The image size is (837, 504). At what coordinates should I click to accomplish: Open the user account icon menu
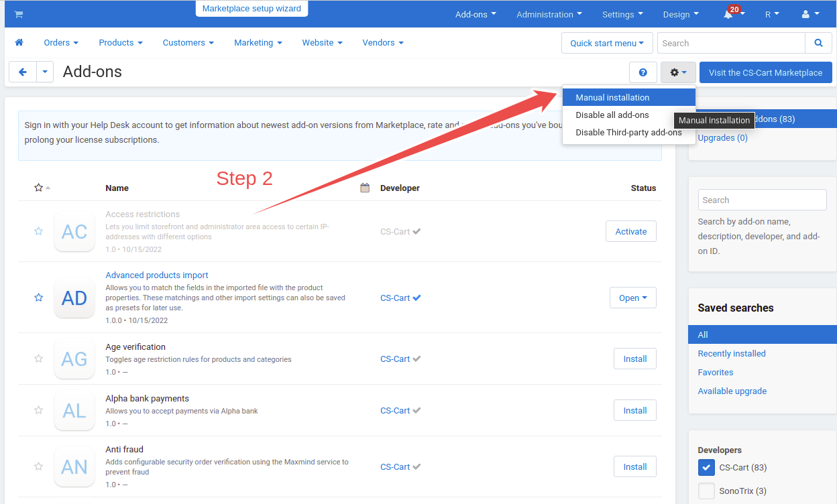[810, 14]
